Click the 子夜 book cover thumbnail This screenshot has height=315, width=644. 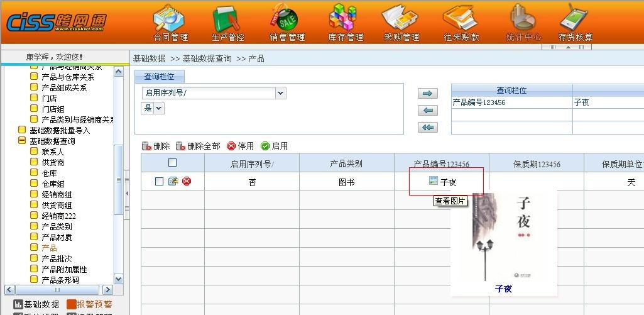coord(503,239)
